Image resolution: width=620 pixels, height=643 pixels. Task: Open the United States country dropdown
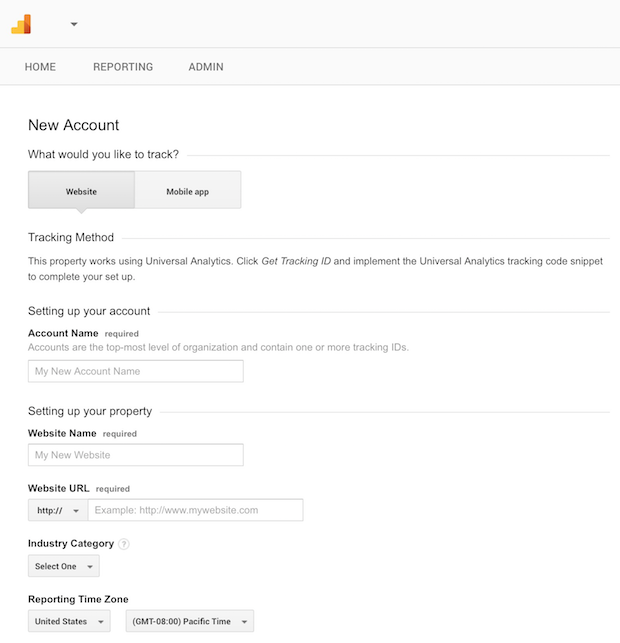(69, 621)
